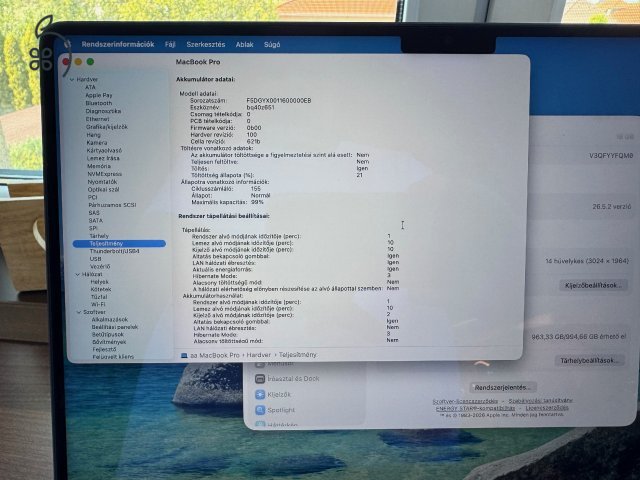Click the Tárhelybeállítások button
Viewport: 640px width, 480px height.
pos(589,360)
